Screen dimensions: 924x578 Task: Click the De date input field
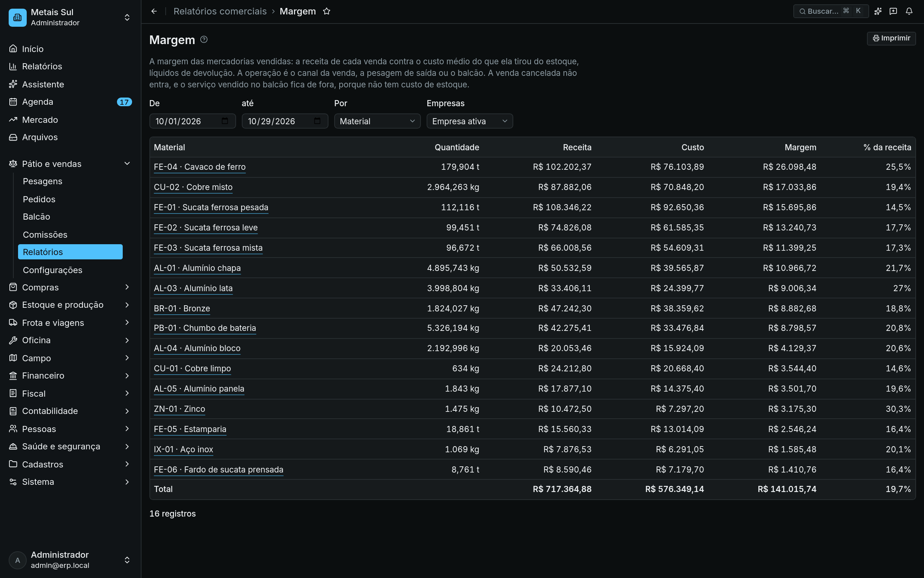[x=192, y=121]
